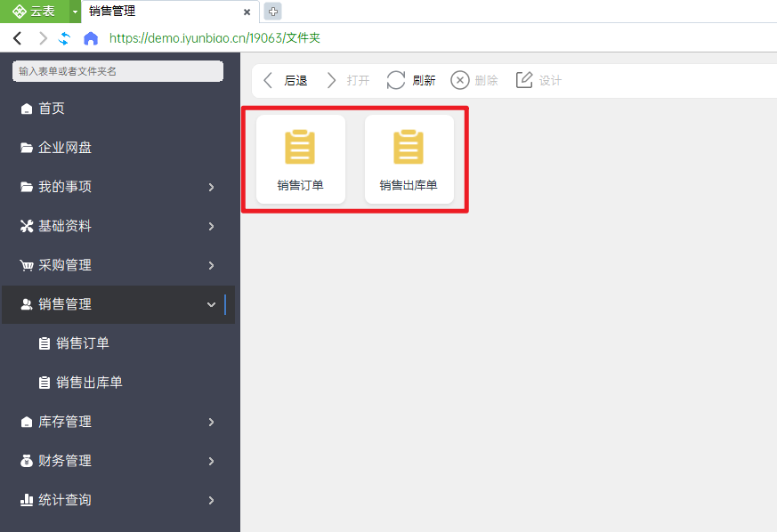The width and height of the screenshot is (777, 532).
Task: Go forward with browser forward arrow
Action: pos(43,38)
